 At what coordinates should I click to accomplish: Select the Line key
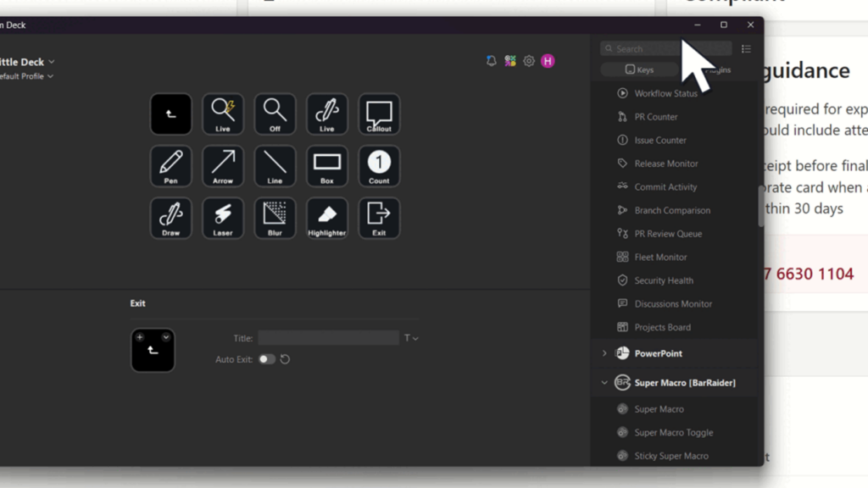pos(275,166)
